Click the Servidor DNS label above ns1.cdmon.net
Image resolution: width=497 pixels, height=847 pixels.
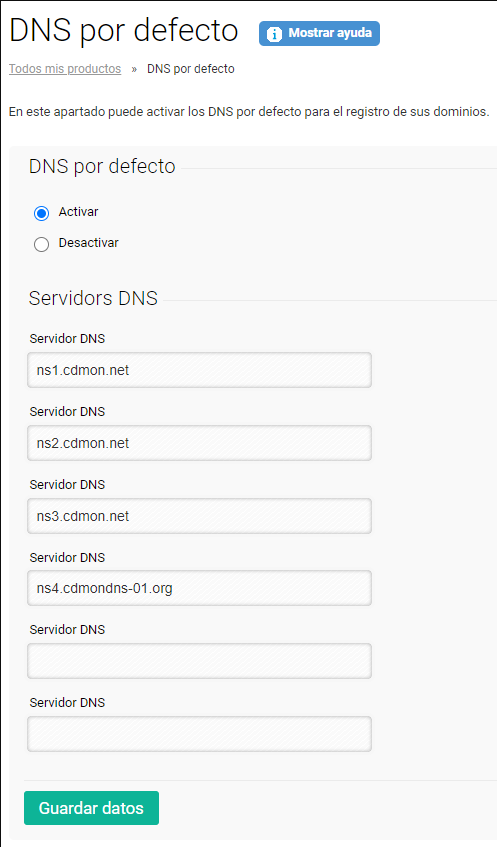68,339
